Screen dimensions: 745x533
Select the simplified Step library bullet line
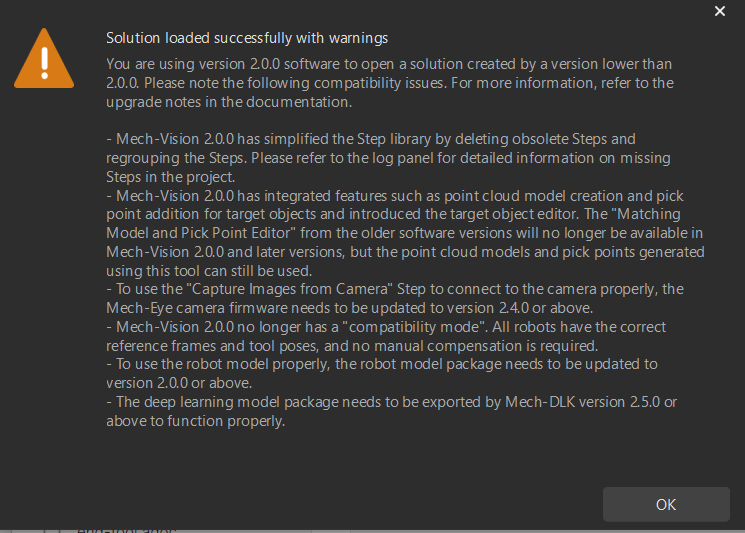coord(372,139)
